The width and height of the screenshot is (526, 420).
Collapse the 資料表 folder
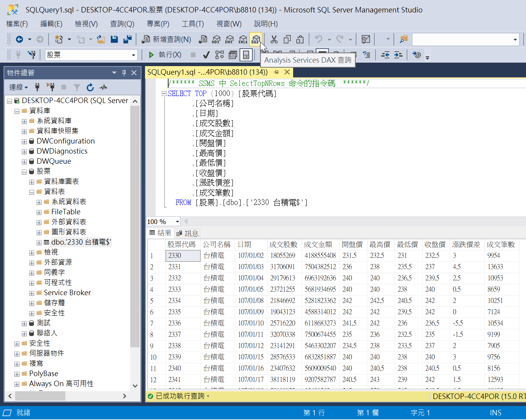coord(31,192)
